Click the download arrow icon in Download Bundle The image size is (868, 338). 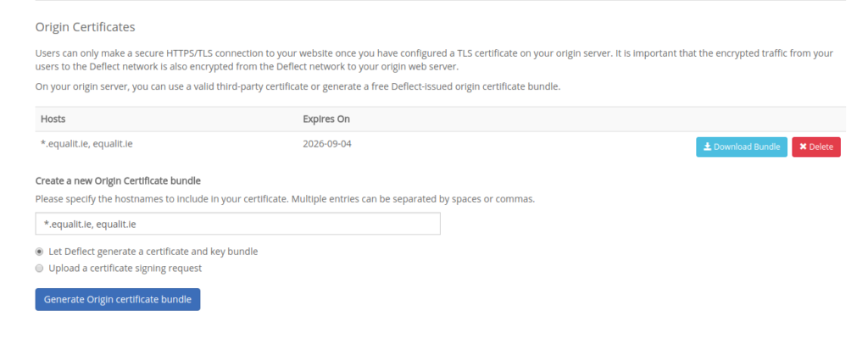707,147
